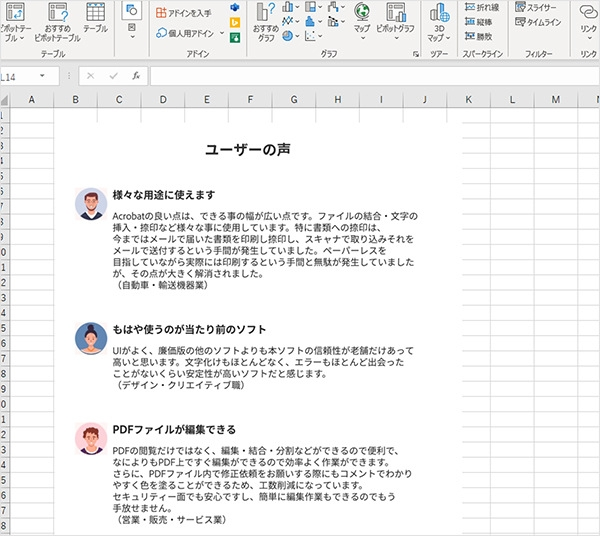Click the おすすめグラフ recommended charts icon

(x=266, y=12)
